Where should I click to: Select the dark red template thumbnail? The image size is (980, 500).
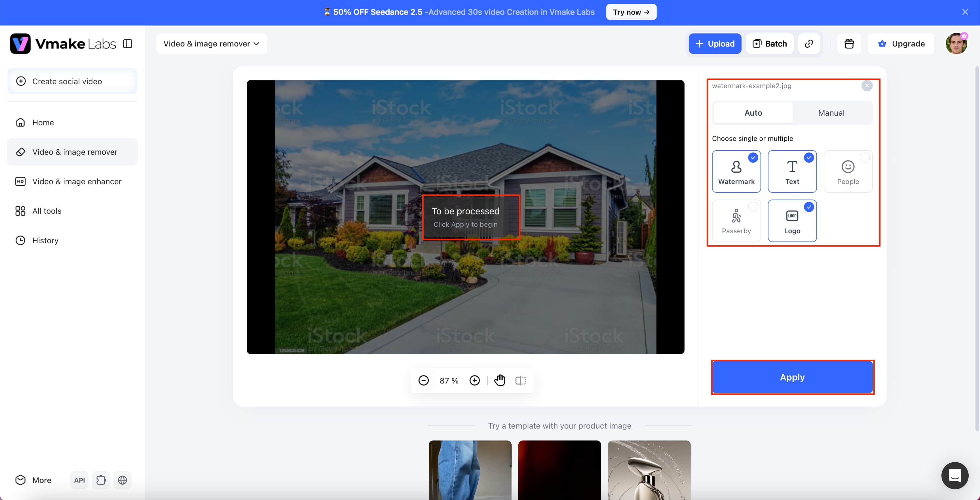tap(560, 470)
